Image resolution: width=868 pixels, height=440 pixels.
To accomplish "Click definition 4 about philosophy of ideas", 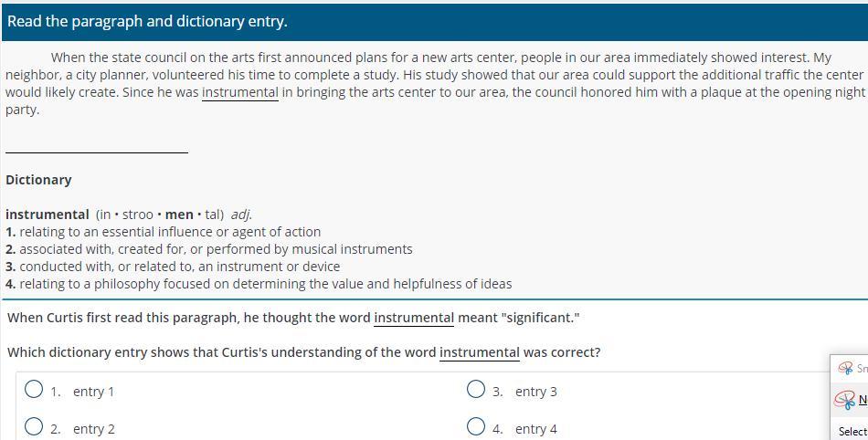I will pyautogui.click(x=259, y=284).
